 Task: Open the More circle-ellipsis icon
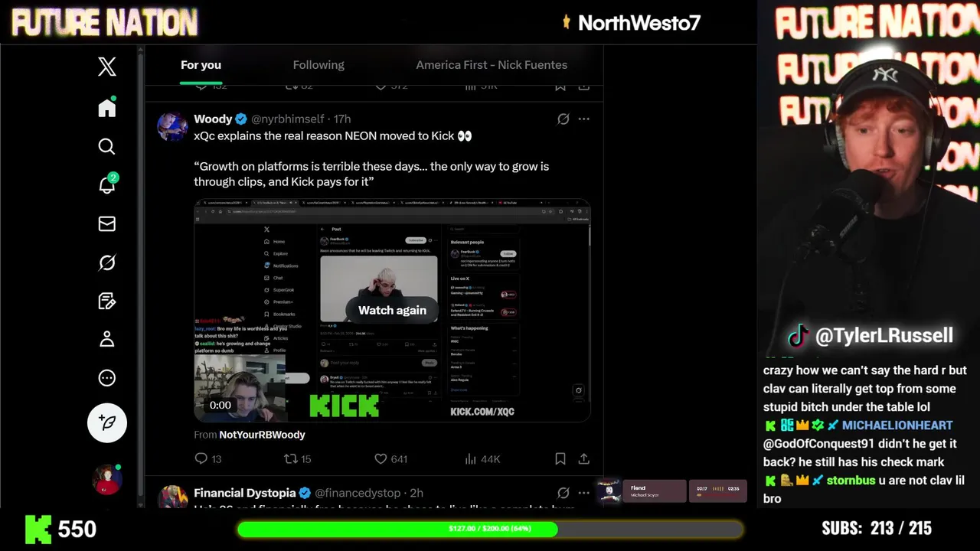[x=107, y=378]
